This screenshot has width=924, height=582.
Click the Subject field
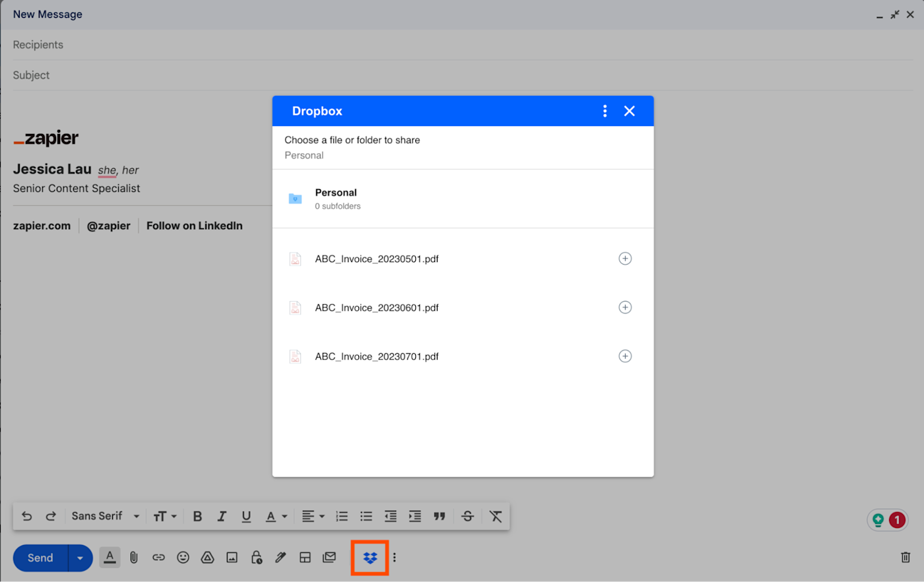(x=462, y=75)
